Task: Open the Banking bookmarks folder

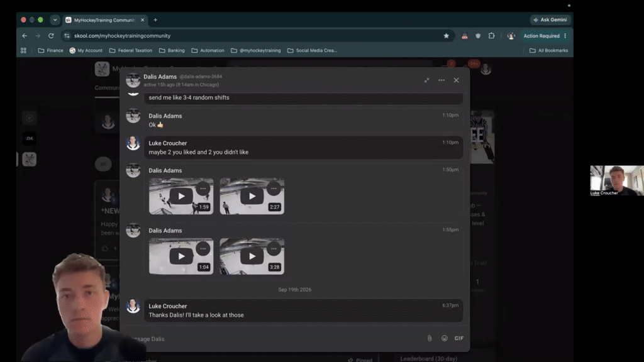Action: click(172, 50)
